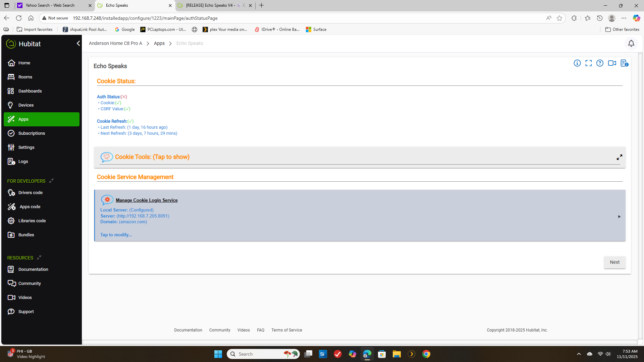Open Manage Cookie Login Service
Screen dimensions: 644x362
coord(147,200)
